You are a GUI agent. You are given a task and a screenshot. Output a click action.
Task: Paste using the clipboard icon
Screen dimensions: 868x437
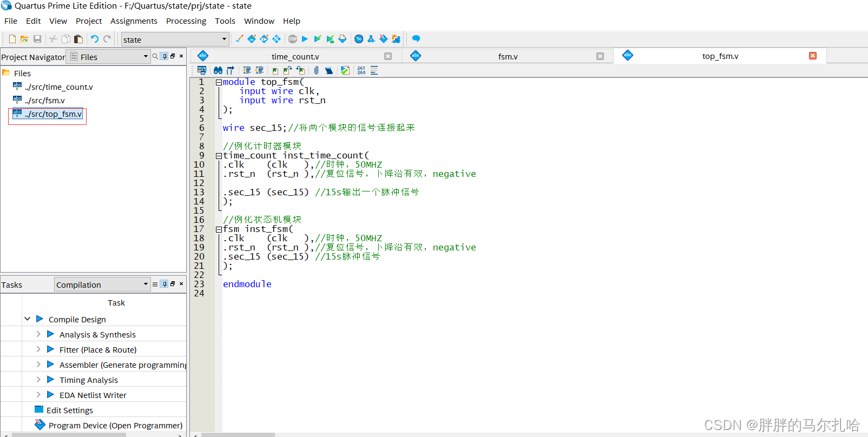[78, 39]
